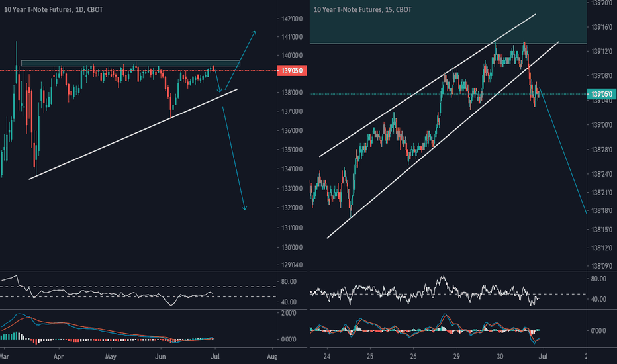
Task: Click the Jul label on the 1D time axis
Action: (x=215, y=357)
